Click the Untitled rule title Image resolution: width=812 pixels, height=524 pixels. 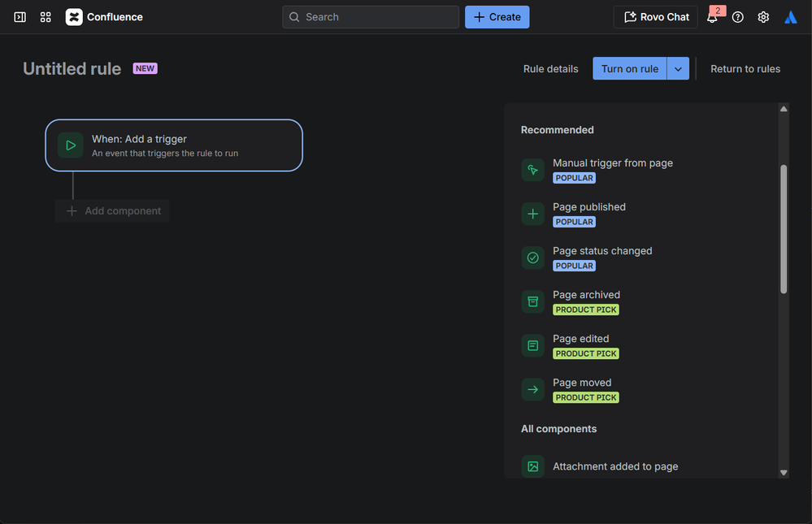72,69
